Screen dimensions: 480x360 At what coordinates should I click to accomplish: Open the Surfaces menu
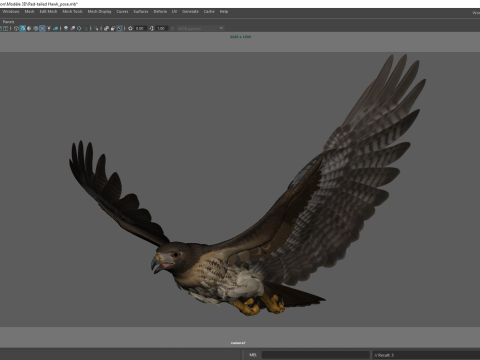click(x=141, y=12)
